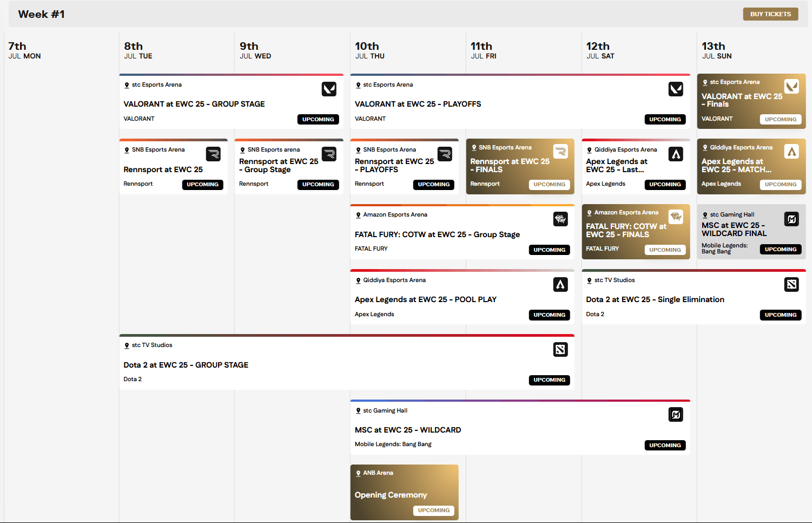The width and height of the screenshot is (812, 523).
Task: Click UPCOMING on Rennsport FINALS card
Action: tap(549, 185)
